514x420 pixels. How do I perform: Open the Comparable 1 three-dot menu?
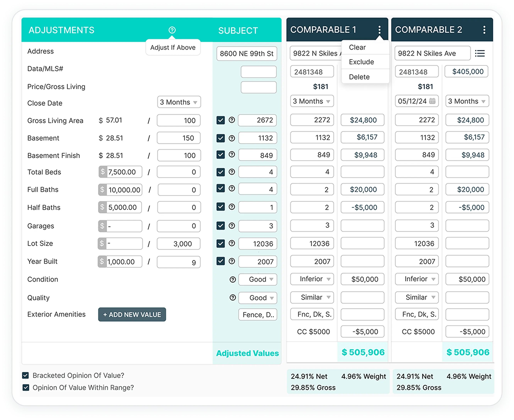pos(379,30)
